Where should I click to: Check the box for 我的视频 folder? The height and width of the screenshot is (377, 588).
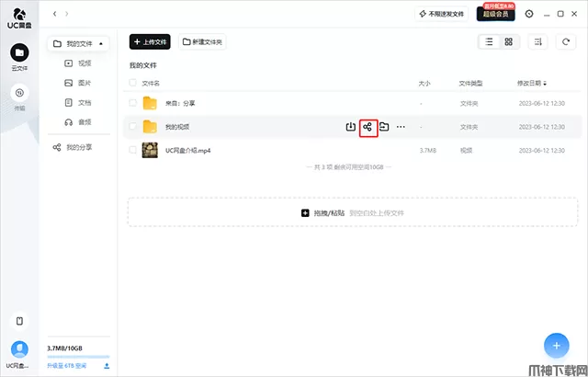tap(133, 126)
